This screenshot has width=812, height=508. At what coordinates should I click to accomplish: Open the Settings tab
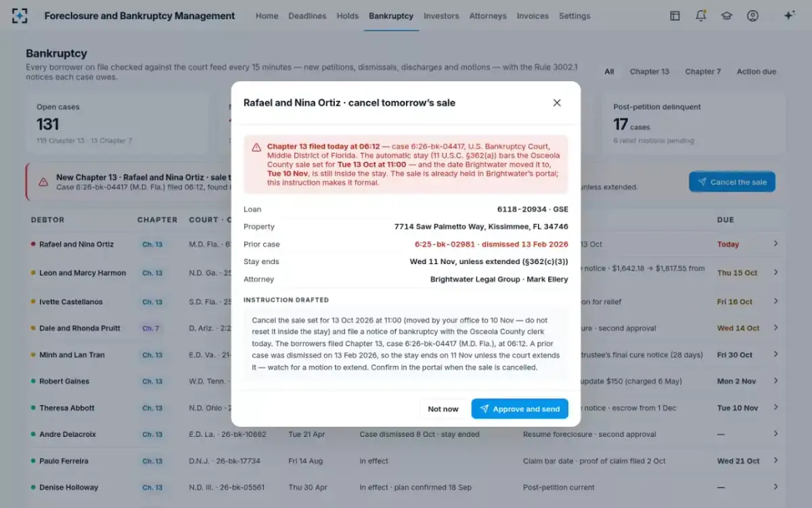[574, 16]
